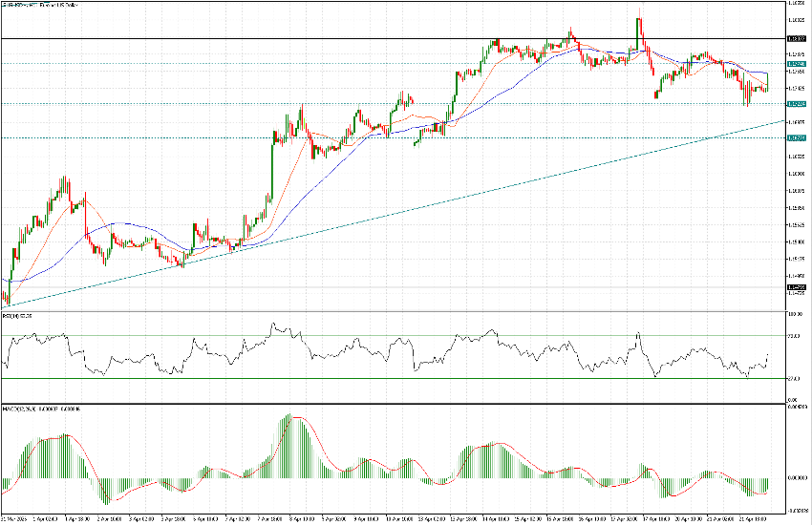Click the teal price tag of the middle dotted level
This screenshot has height=525, width=812.
pos(795,103)
